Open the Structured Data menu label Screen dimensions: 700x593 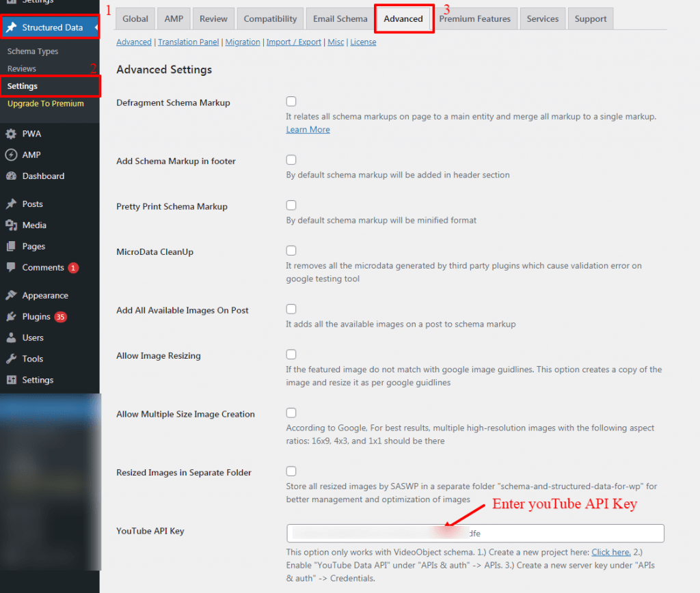click(x=52, y=27)
